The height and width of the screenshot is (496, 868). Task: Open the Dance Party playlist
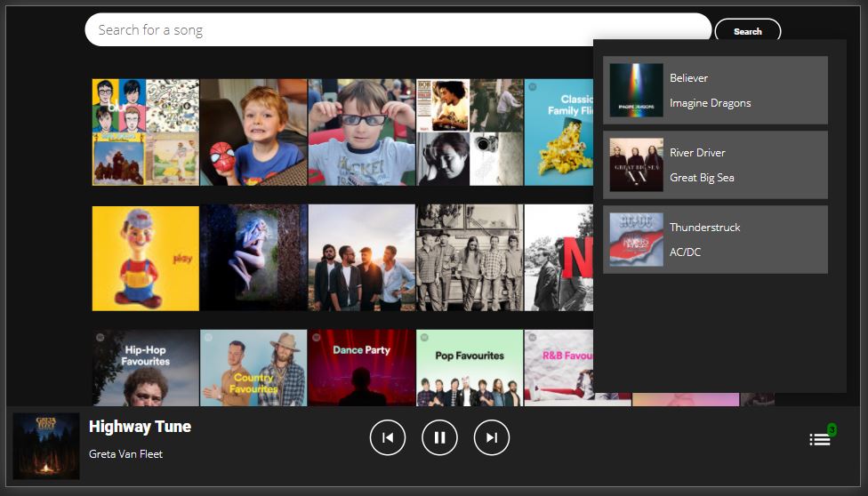362,368
